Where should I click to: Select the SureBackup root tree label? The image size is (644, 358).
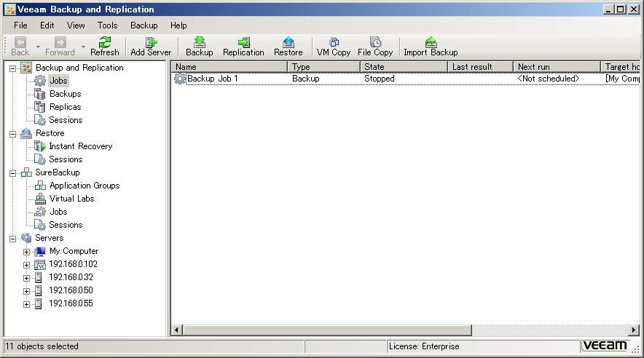pyautogui.click(x=58, y=172)
